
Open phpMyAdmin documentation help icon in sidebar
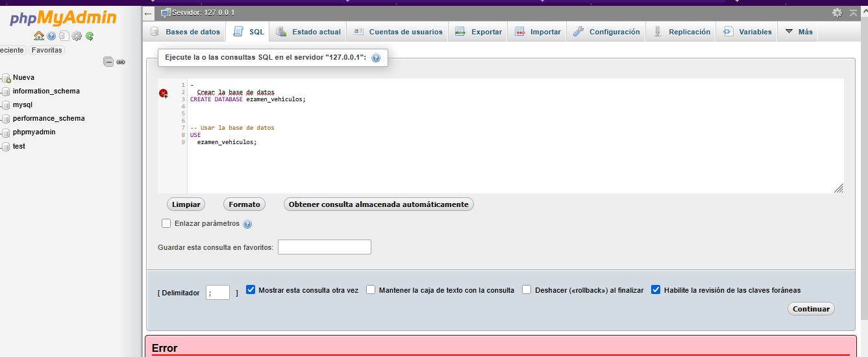51,36
